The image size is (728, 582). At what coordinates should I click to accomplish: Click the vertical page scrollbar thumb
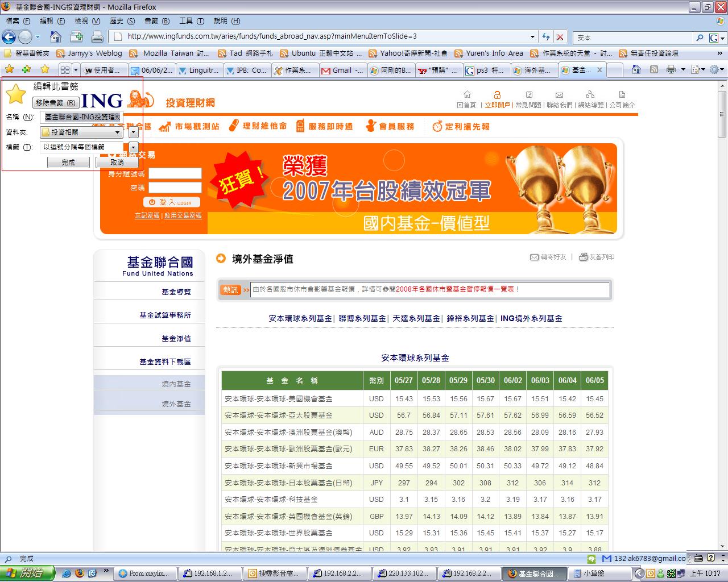(x=722, y=114)
